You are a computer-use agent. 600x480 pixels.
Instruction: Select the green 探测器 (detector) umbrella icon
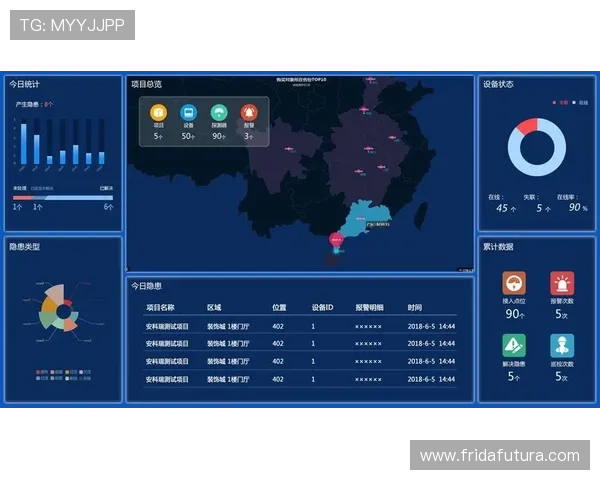[219, 113]
